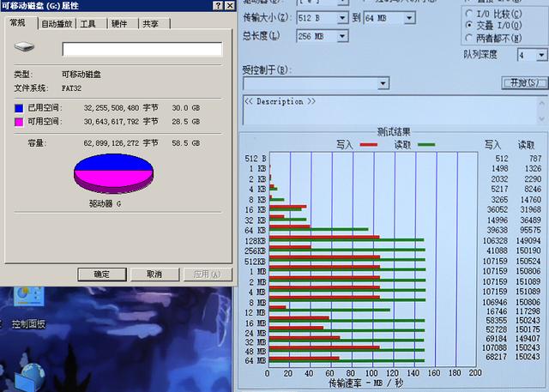Switch to the 自动播放 tab
Image resolution: width=549 pixels, height=392 pixels.
click(x=57, y=23)
